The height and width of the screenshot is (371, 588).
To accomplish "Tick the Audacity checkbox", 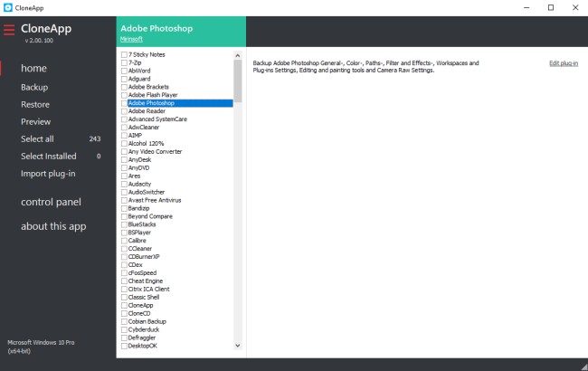I will (124, 185).
